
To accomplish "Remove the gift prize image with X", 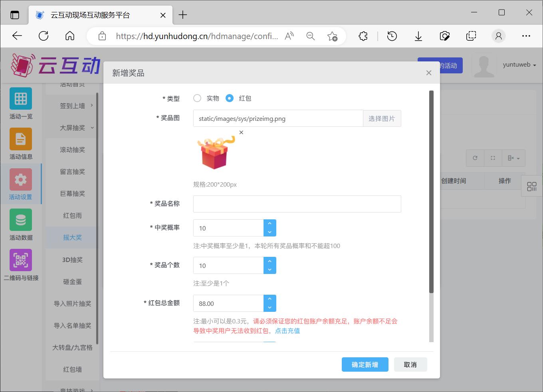I will point(241,132).
